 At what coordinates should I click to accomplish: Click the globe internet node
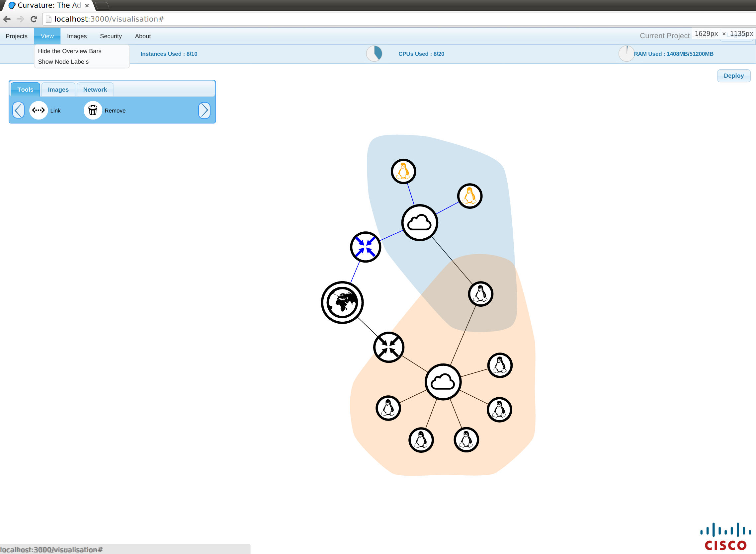pyautogui.click(x=342, y=302)
